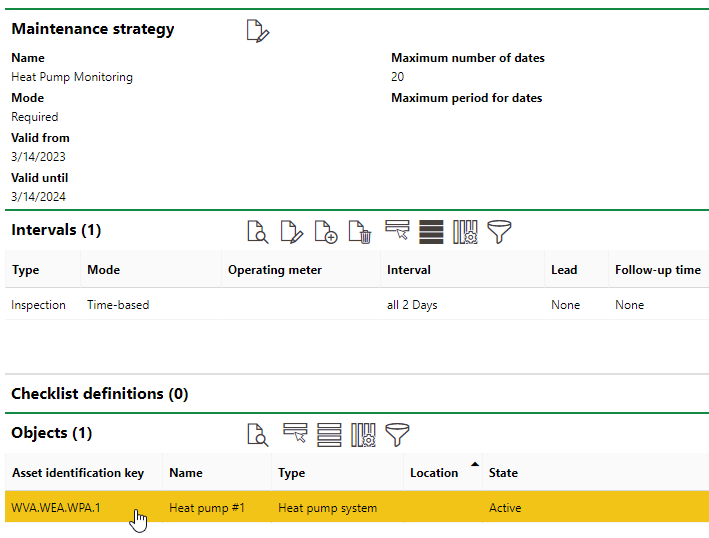The image size is (709, 538).
Task: Sort Objects by the Location column
Action: pos(434,473)
